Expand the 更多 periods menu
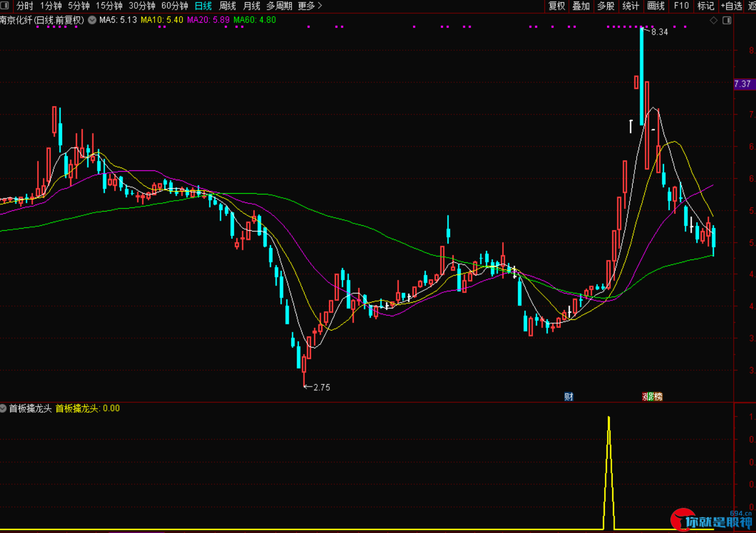756x533 pixels. (310, 6)
